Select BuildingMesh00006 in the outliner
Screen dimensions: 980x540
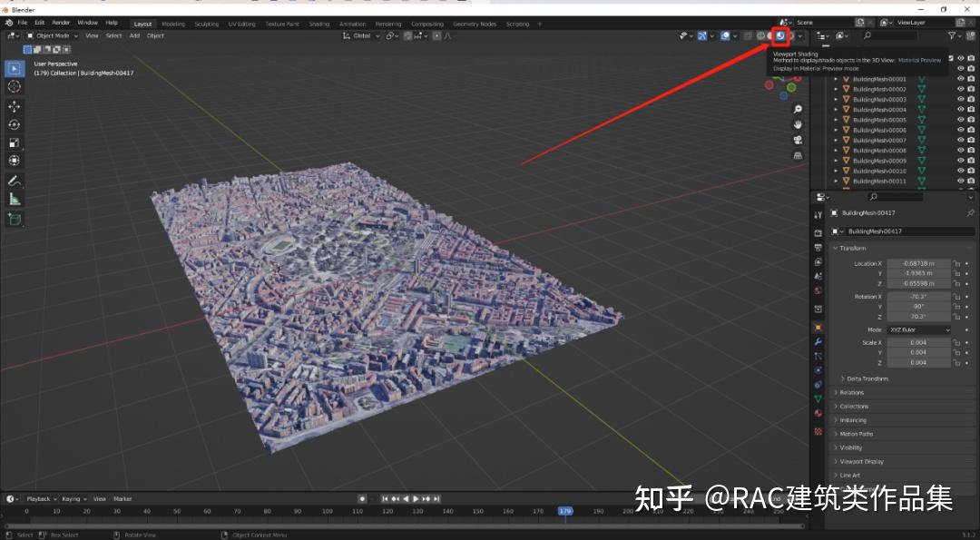[878, 130]
